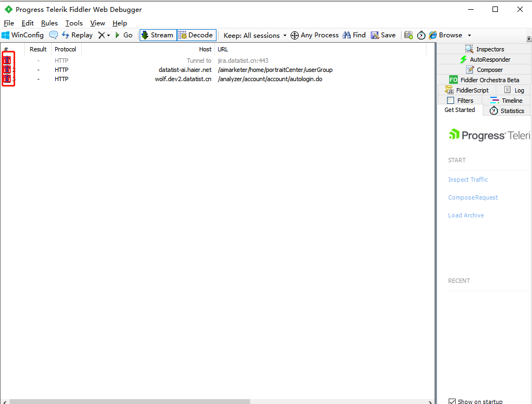Click the camera screenshot toolbar icon
532x404 pixels.
[x=409, y=35]
